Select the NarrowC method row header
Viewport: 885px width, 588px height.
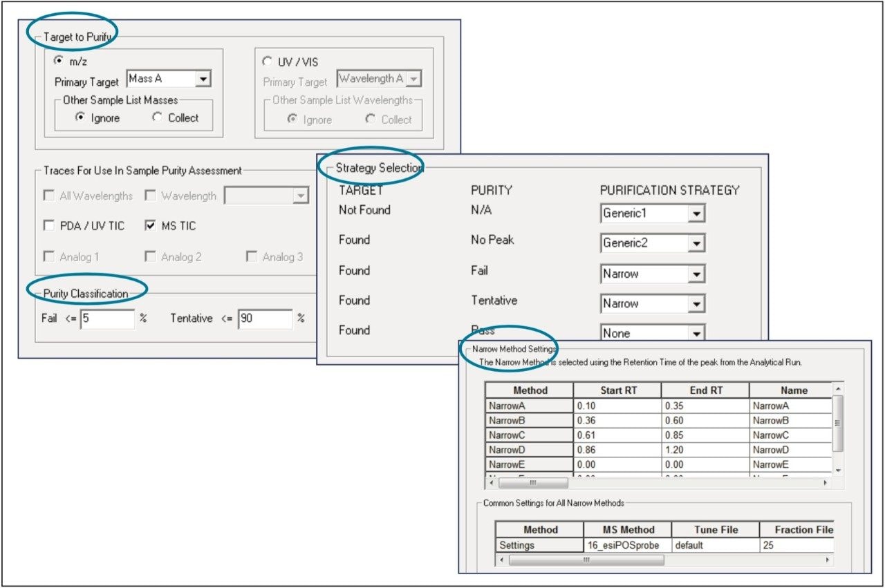pyautogui.click(x=530, y=435)
